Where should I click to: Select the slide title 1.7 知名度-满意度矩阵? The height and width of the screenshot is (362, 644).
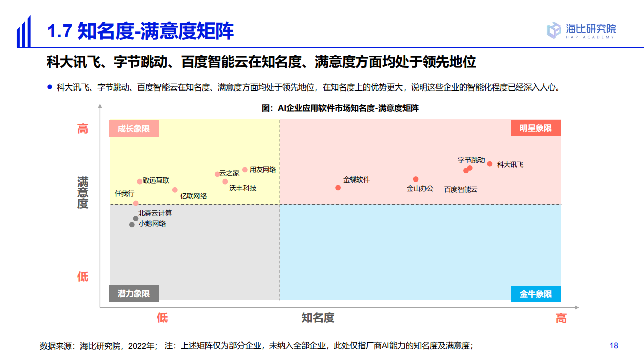click(140, 32)
